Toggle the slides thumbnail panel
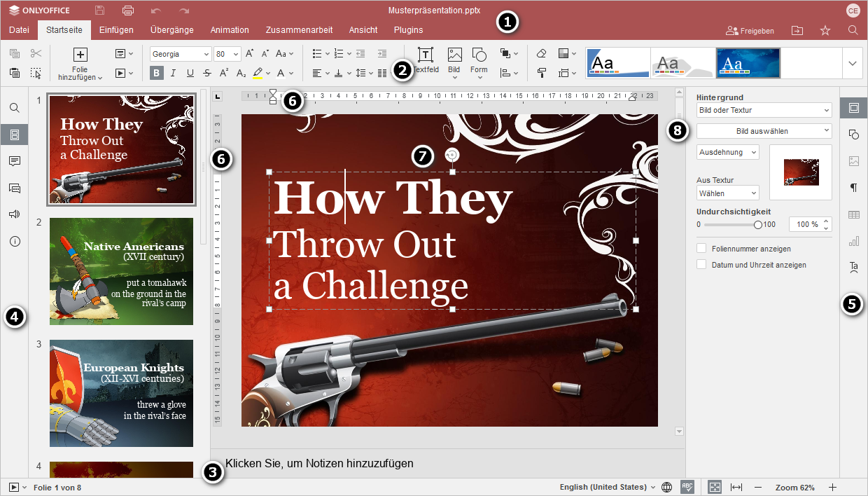This screenshot has height=496, width=868. [15, 135]
